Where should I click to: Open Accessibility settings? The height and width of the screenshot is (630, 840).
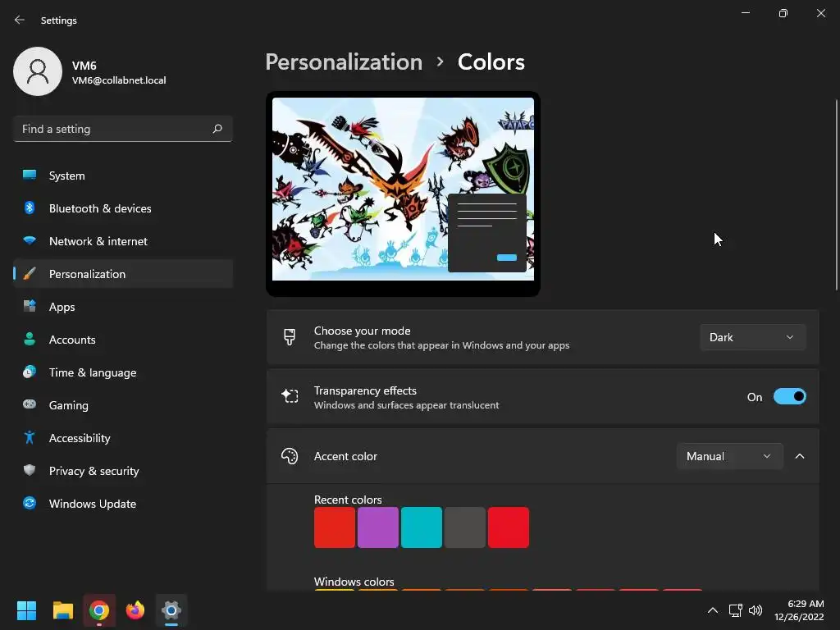point(123,438)
